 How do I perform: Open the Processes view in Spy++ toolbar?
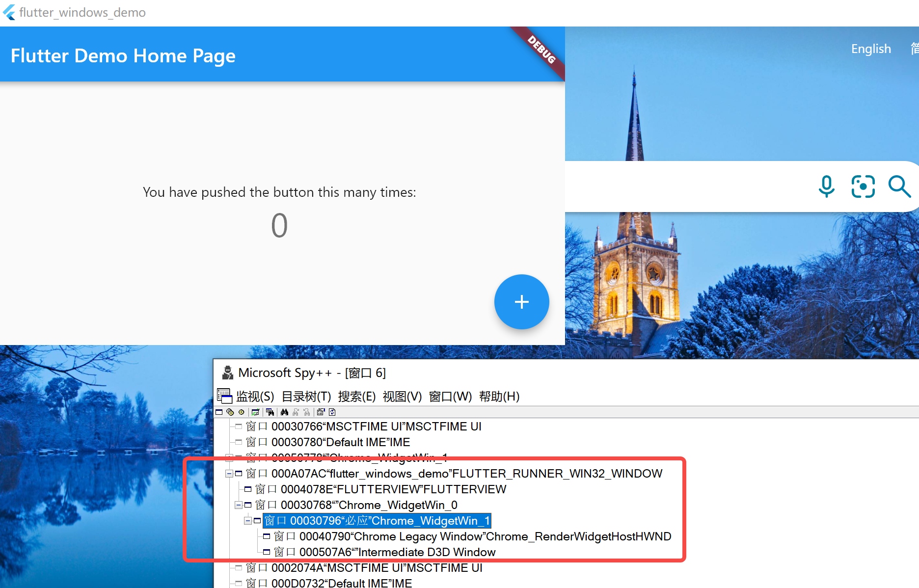tap(230, 412)
